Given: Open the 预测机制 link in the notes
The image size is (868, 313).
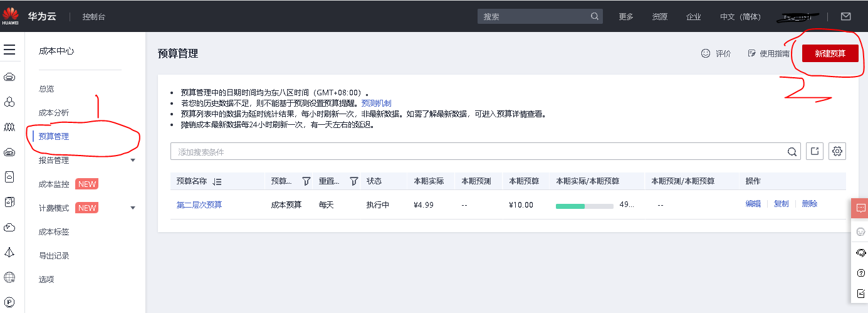Looking at the screenshot, I should (377, 103).
